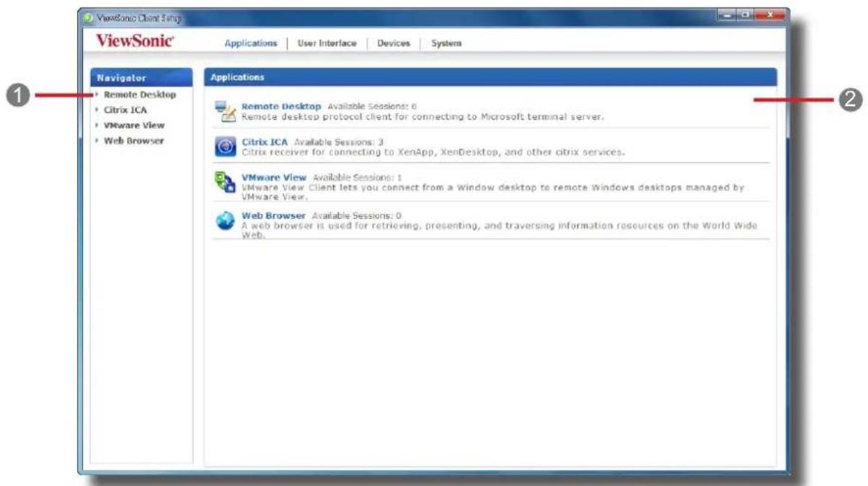Open the Web Browser link in Applications list
The image size is (868, 486).
pos(273,216)
